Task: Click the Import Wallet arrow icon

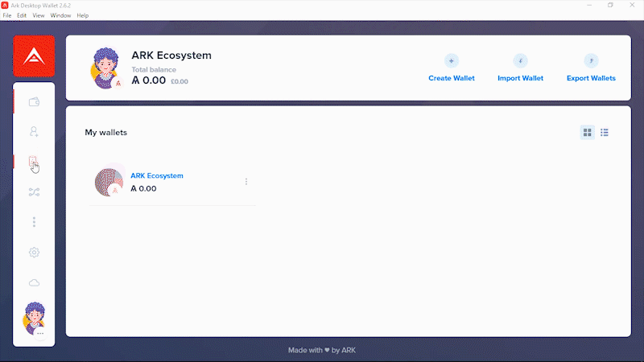Action: click(520, 61)
